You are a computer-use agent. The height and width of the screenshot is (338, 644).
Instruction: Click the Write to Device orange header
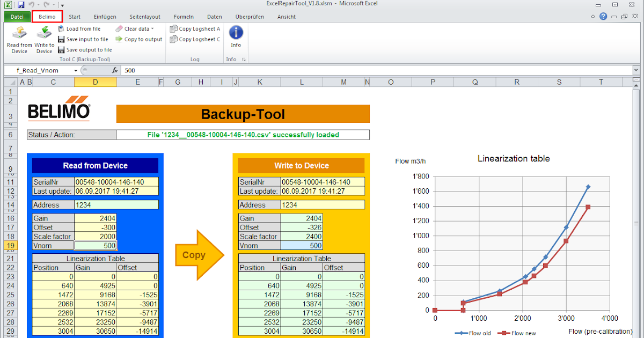point(301,165)
